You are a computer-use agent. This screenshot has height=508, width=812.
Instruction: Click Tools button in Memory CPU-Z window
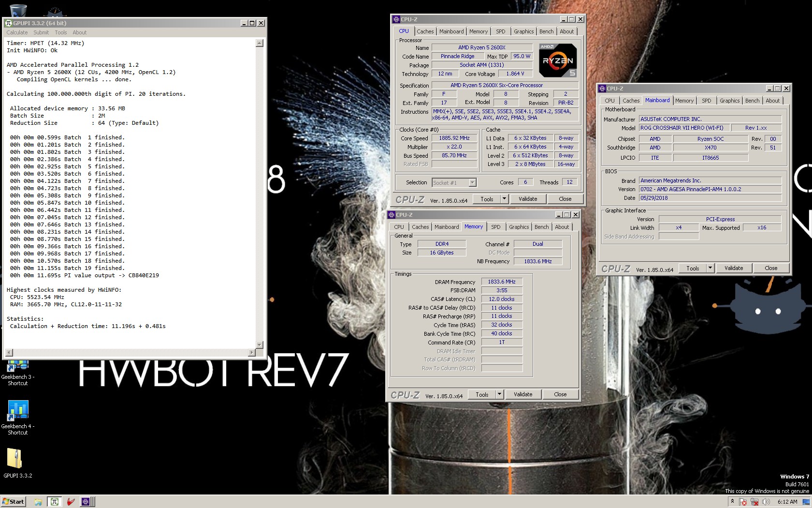(482, 394)
